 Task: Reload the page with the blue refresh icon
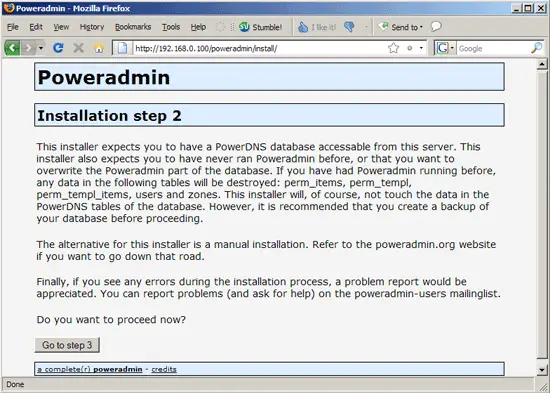click(58, 48)
